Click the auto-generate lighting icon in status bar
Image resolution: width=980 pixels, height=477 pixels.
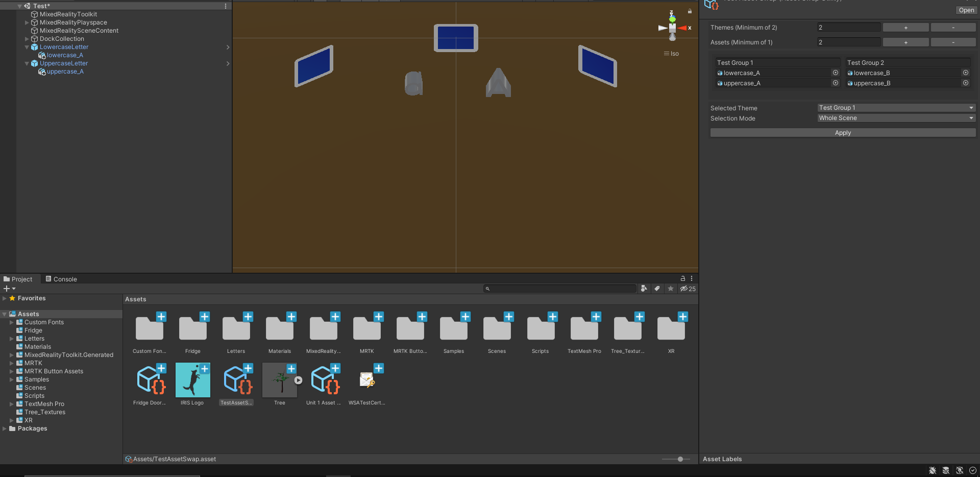point(960,470)
